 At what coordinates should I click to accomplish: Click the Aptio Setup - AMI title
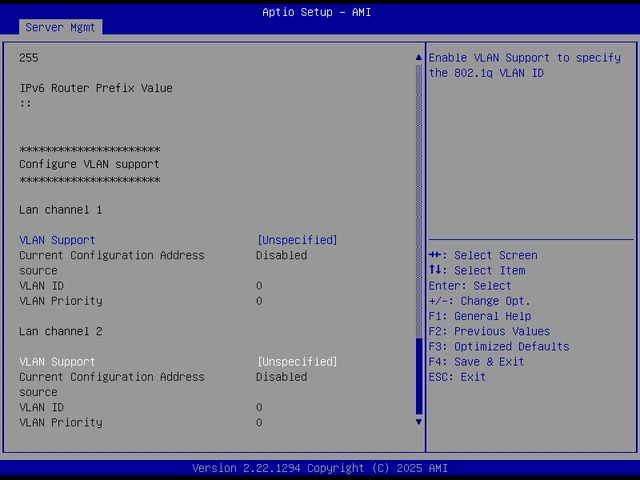(x=317, y=12)
